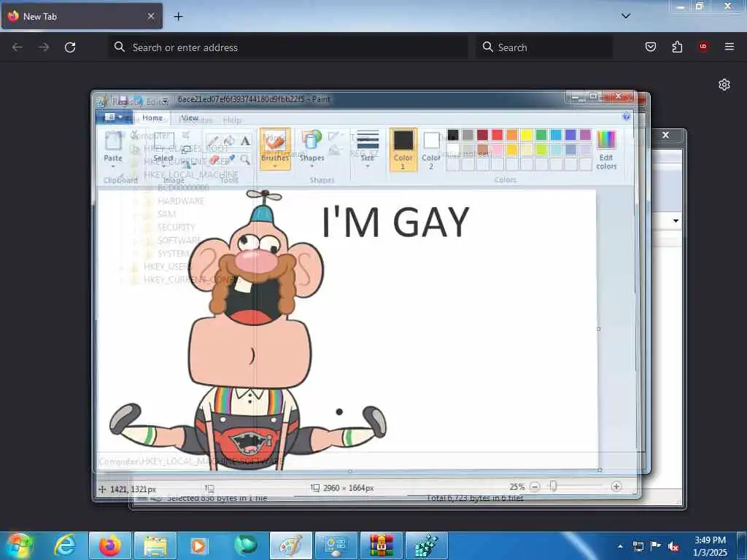Image resolution: width=747 pixels, height=560 pixels.
Task: Close the rear window with its X button
Action: pyautogui.click(x=665, y=135)
